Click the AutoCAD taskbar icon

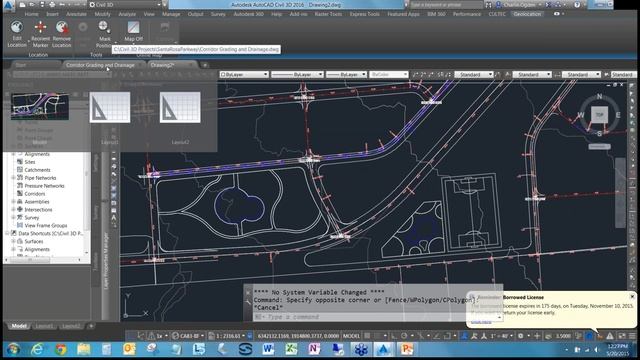pos(383,349)
